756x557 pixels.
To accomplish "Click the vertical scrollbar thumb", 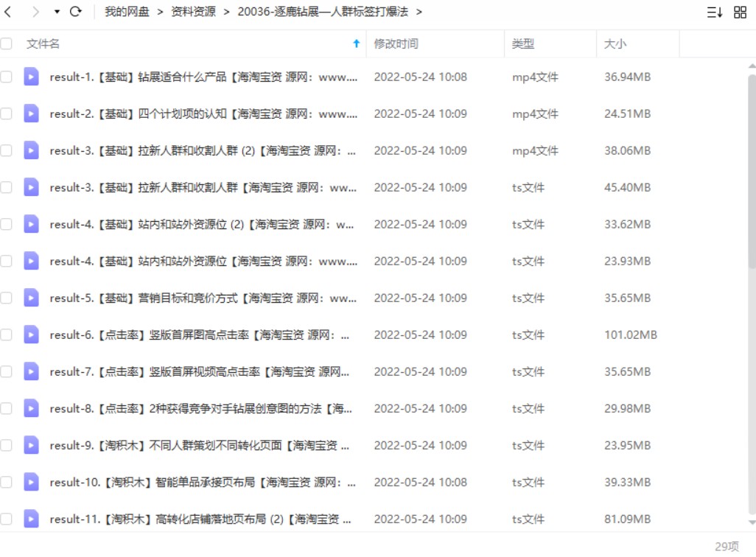I will 752,171.
